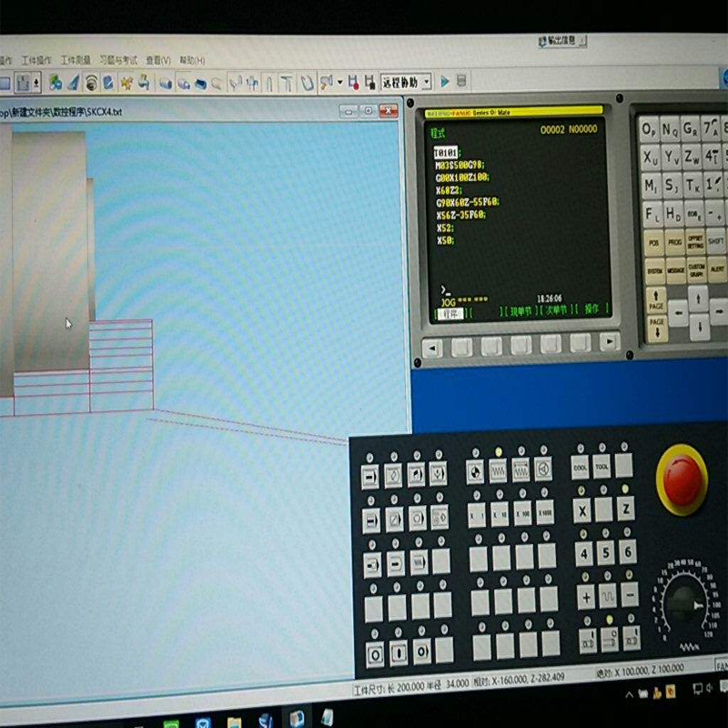Choose the X 1000 increment button
This screenshot has width=728, height=728.
click(x=545, y=512)
